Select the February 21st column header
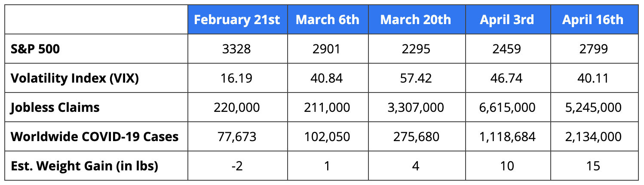The width and height of the screenshot is (644, 185). point(237,19)
